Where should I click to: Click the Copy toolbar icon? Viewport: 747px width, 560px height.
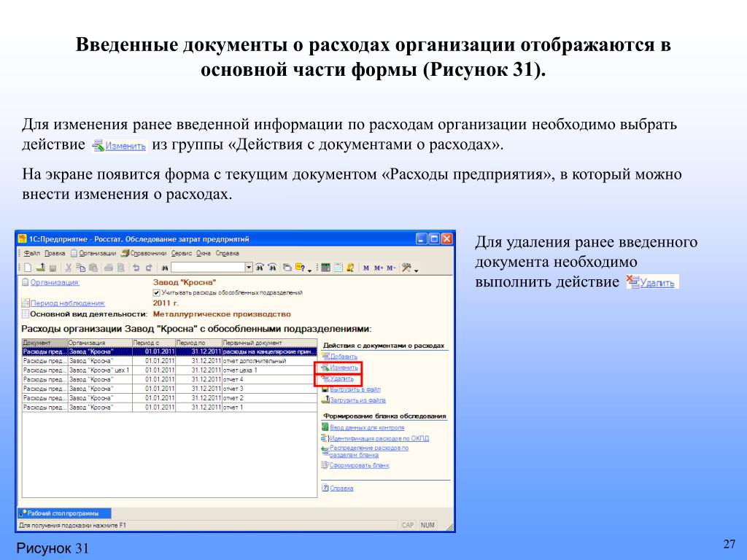pyautogui.click(x=81, y=268)
